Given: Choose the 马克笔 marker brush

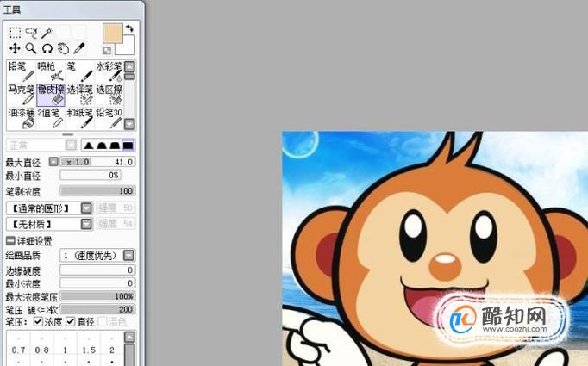Looking at the screenshot, I should [21, 95].
